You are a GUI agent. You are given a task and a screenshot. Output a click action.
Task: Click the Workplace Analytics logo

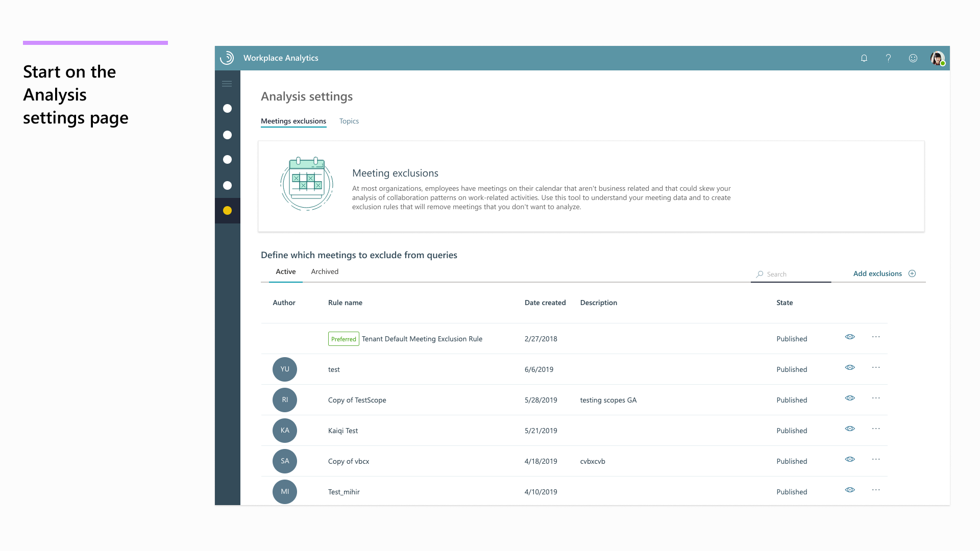click(227, 58)
